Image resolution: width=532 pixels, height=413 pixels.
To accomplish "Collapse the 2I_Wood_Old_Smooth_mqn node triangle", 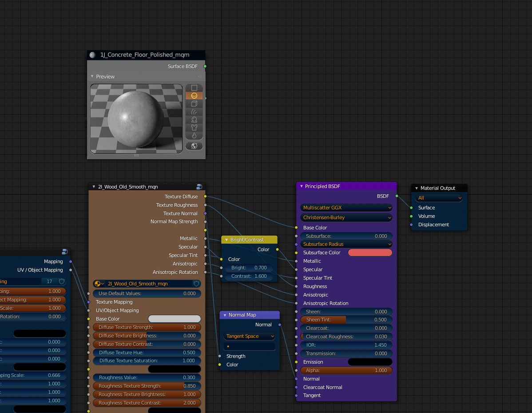I will (94, 187).
